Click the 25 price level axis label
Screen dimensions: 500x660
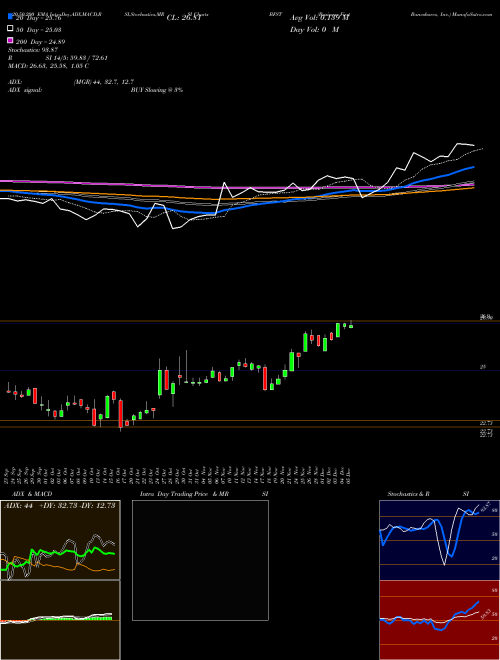[x=483, y=367]
